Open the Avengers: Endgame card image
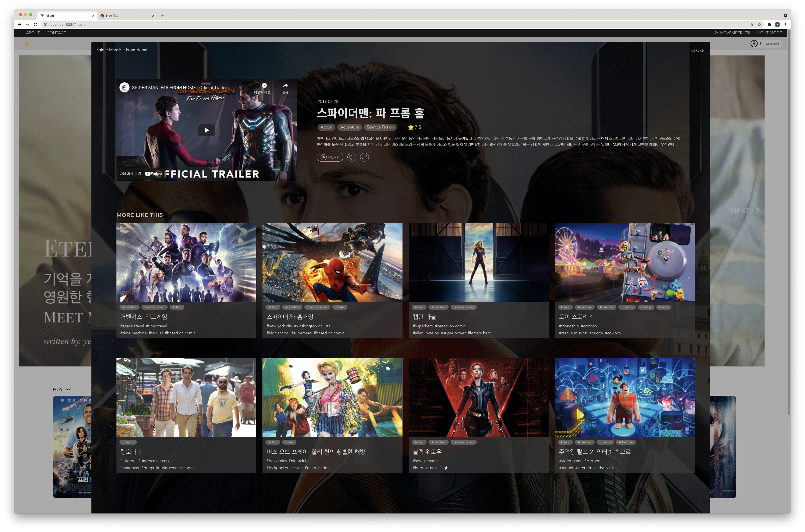This screenshot has width=805, height=532. click(186, 262)
